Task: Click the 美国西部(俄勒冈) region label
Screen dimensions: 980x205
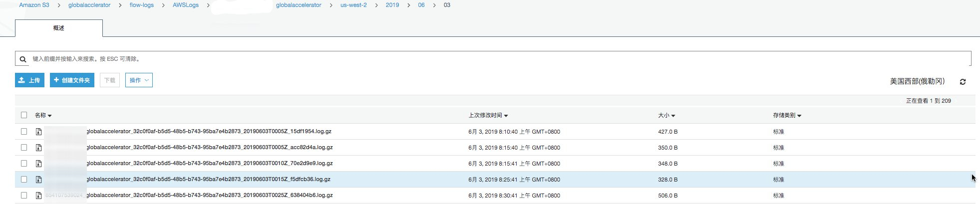Action: [917, 81]
